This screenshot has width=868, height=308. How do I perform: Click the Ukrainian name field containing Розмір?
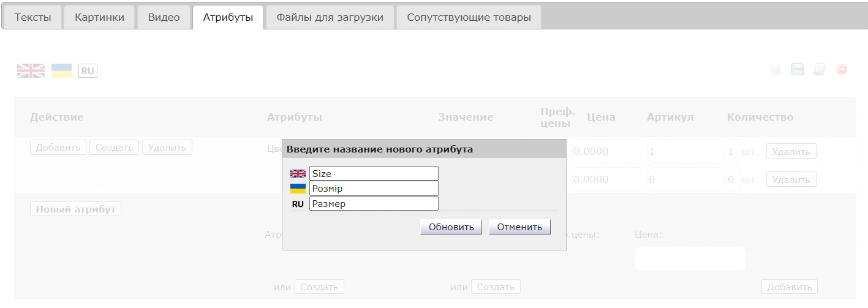pos(374,189)
